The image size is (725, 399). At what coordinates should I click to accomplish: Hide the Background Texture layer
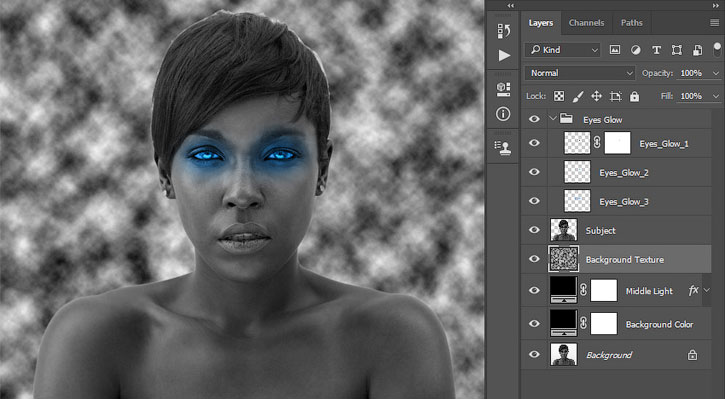534,259
